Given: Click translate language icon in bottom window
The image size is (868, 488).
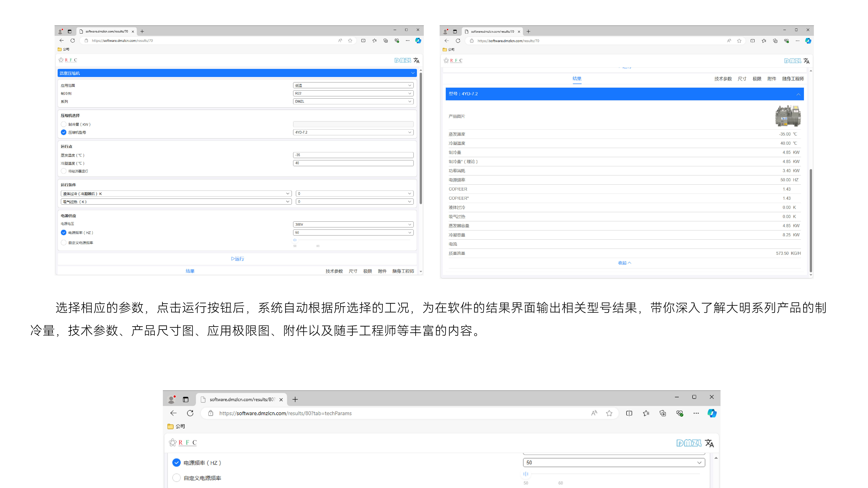Looking at the screenshot, I should coord(709,443).
